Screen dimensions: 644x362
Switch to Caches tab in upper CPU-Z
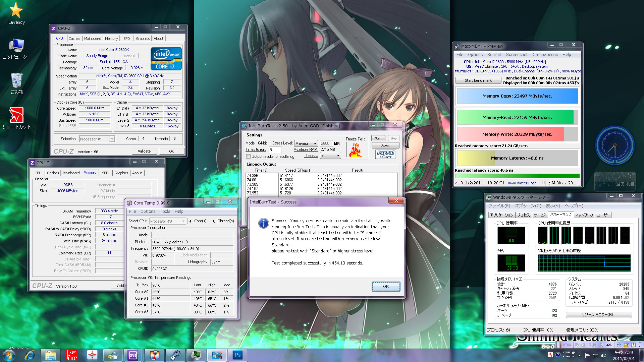74,39
